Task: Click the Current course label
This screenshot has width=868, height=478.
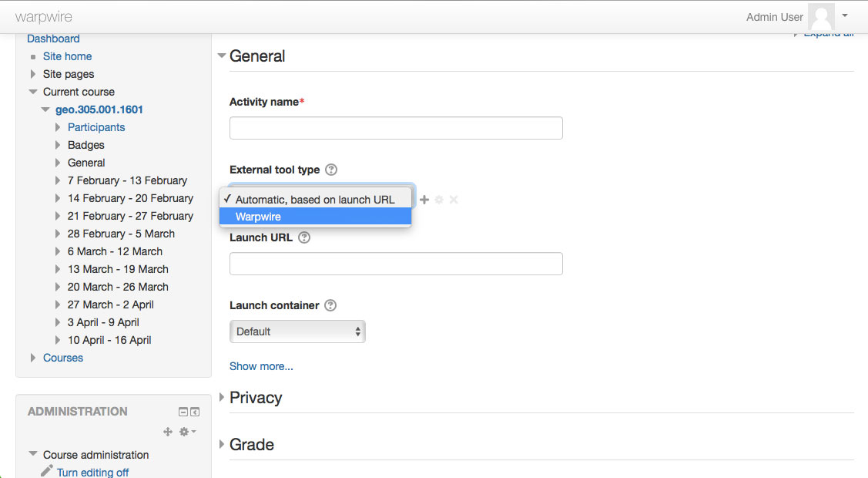Action: coord(79,92)
